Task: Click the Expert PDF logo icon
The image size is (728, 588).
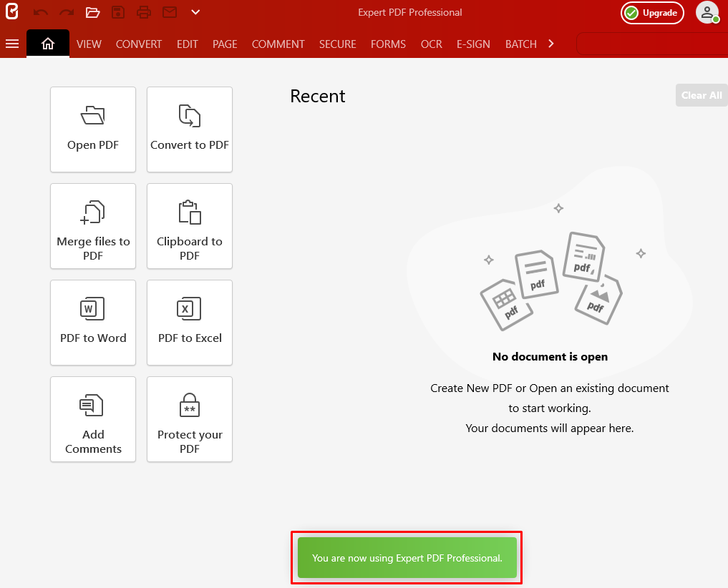Action: (x=11, y=11)
